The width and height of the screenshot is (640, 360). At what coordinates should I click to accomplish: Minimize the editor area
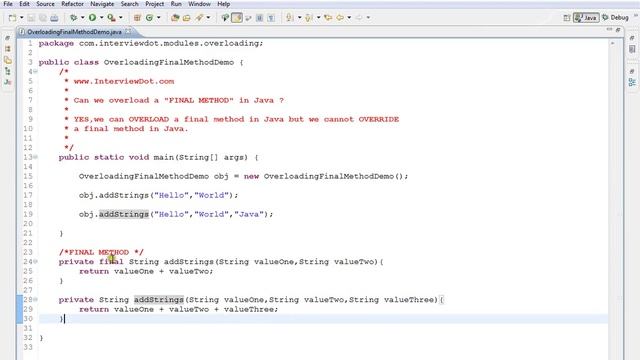[609, 29]
